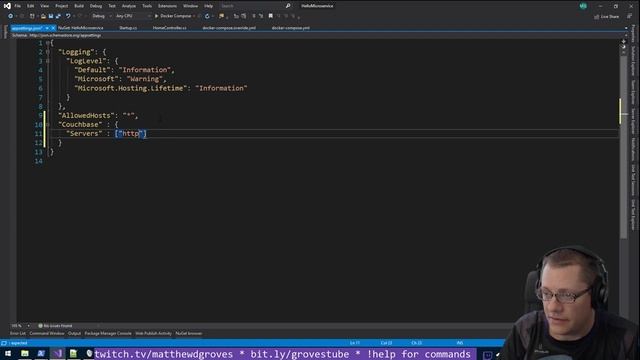The image size is (640, 360).
Task: Click the Visual Studio taskbar icon
Action: [58, 353]
